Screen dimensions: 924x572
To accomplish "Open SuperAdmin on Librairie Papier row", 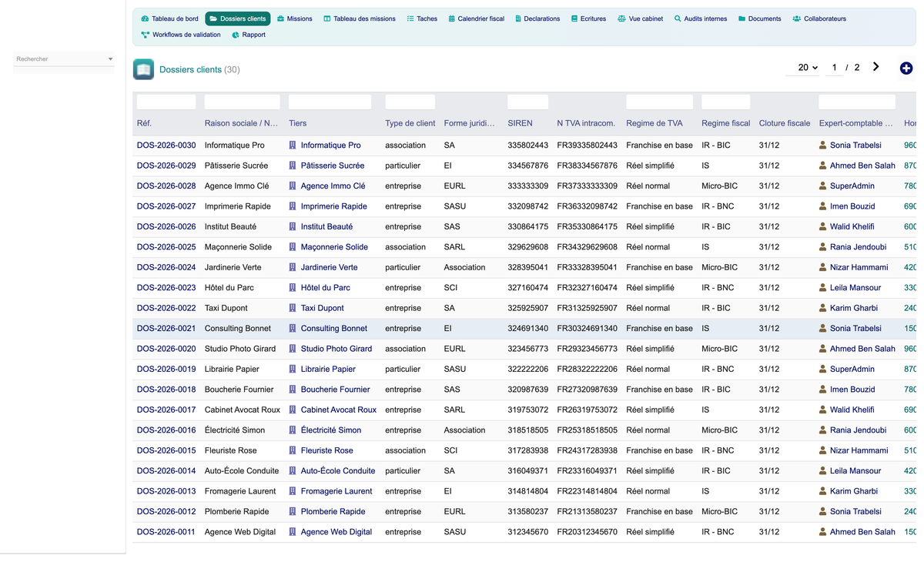I will pyautogui.click(x=852, y=370).
